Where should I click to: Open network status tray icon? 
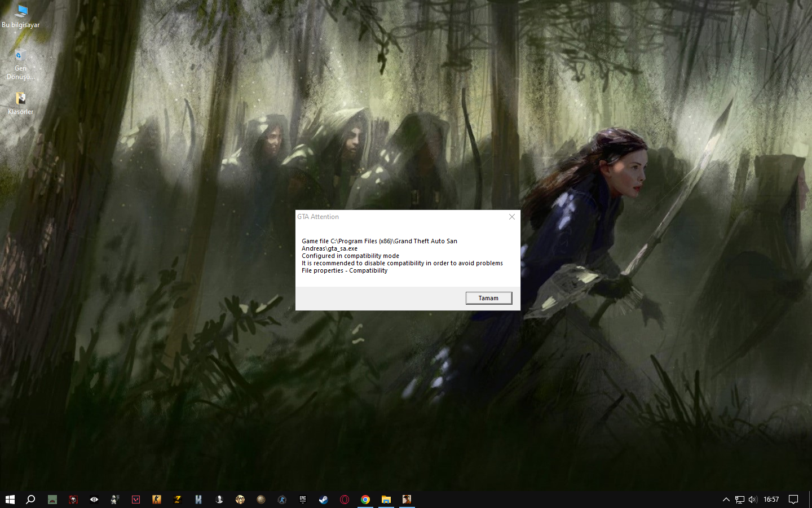tap(740, 500)
